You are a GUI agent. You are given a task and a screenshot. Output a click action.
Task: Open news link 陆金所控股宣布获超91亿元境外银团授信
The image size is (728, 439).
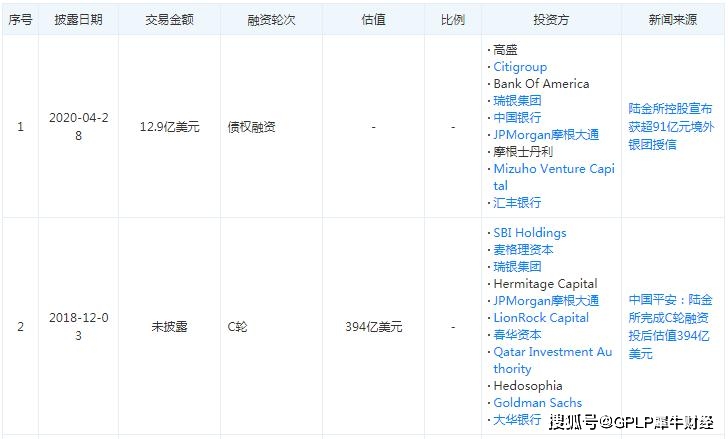671,126
